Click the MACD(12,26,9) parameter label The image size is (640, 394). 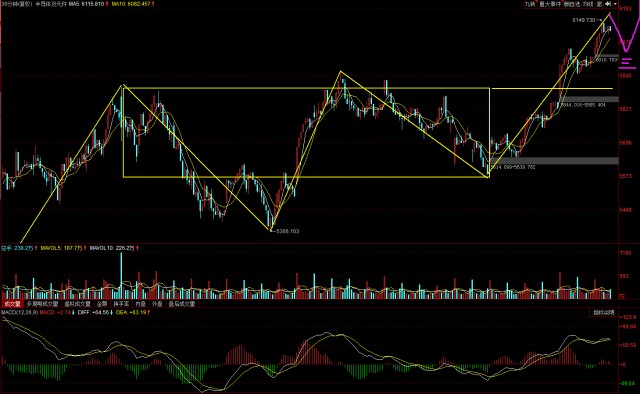pyautogui.click(x=19, y=312)
